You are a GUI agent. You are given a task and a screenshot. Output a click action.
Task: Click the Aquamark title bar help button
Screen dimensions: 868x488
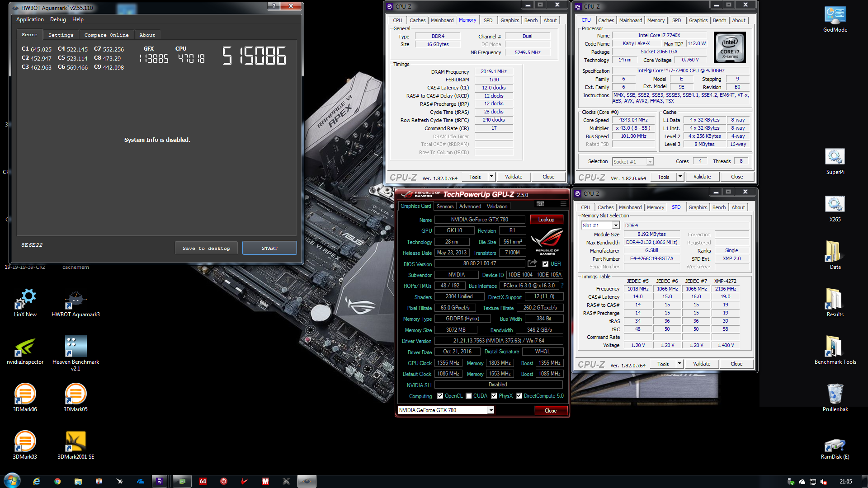pyautogui.click(x=274, y=6)
